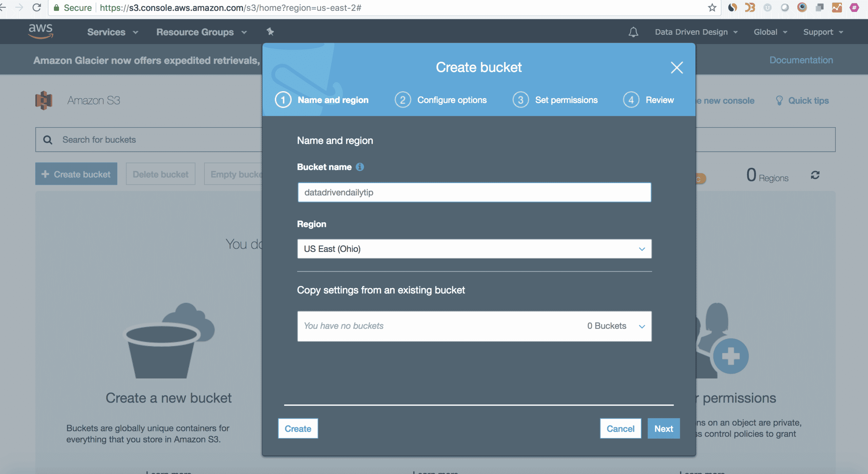Click the bucket illustration

(169, 340)
